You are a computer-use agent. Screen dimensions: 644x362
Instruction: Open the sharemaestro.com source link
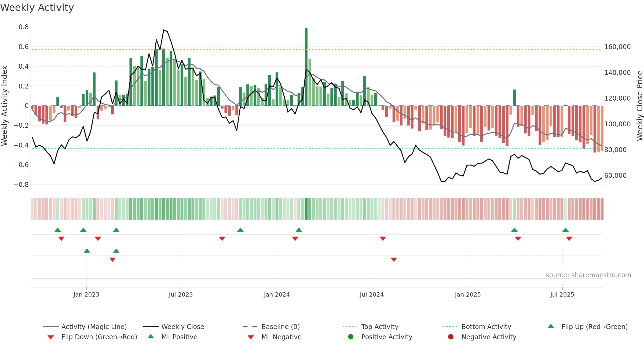(588, 275)
